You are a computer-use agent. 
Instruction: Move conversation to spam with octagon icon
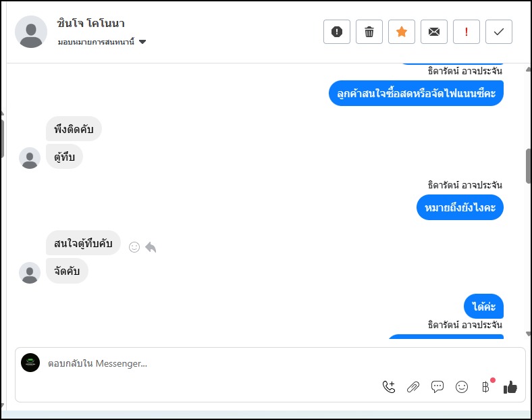point(337,32)
